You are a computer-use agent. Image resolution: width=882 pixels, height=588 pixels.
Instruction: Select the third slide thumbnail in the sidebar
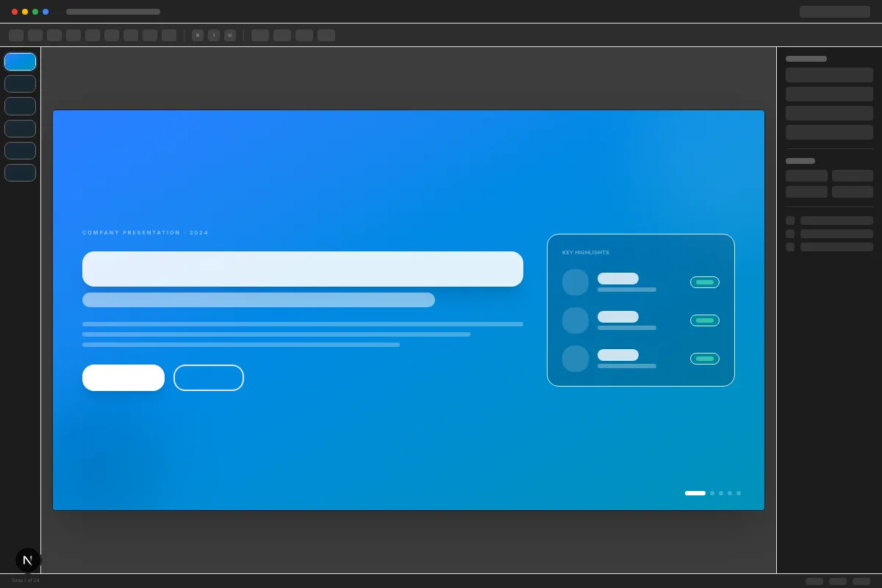coord(20,106)
